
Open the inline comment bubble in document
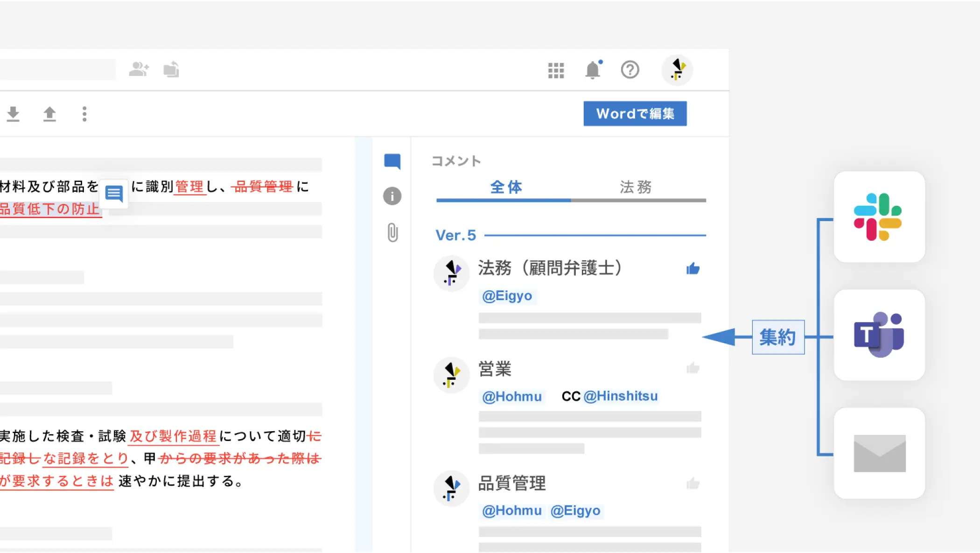pos(114,193)
